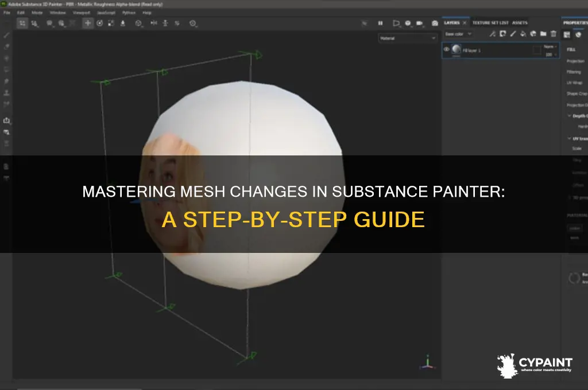Select the Paint brush tool in left toolbar
This screenshot has width=588, height=390.
6,35
